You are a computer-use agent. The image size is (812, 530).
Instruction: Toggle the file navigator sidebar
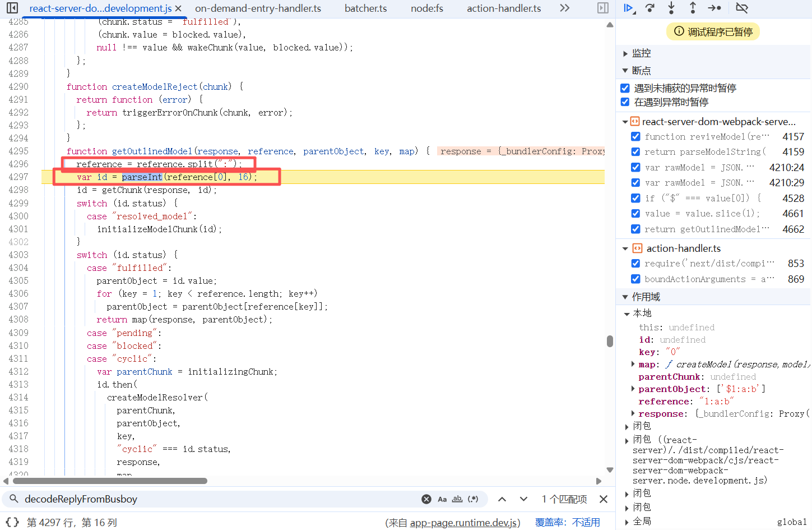pos(12,8)
